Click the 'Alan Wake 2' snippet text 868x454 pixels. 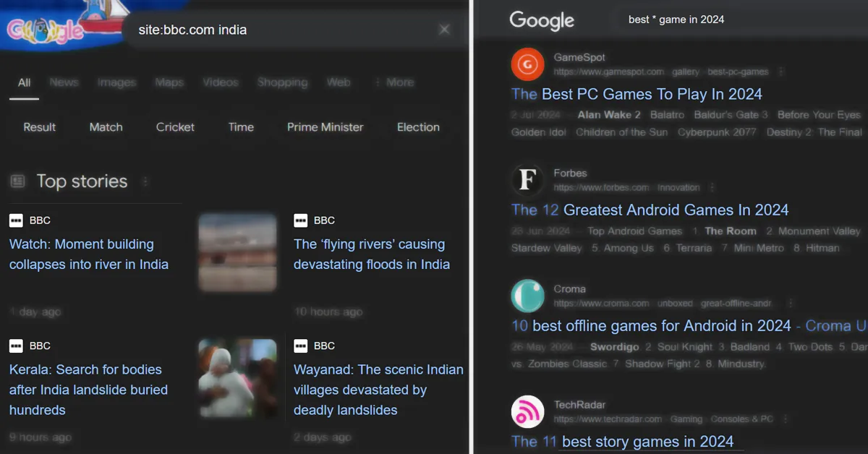(609, 115)
